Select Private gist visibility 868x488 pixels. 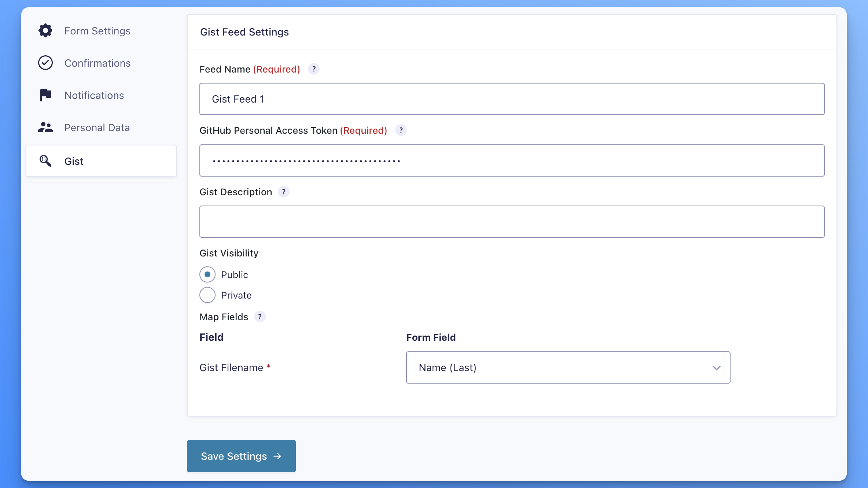pyautogui.click(x=207, y=295)
